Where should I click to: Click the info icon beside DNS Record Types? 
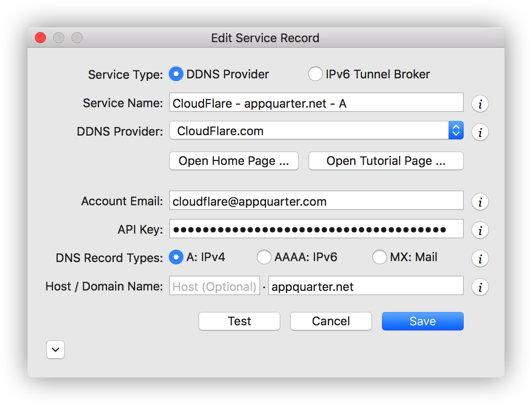click(x=480, y=258)
